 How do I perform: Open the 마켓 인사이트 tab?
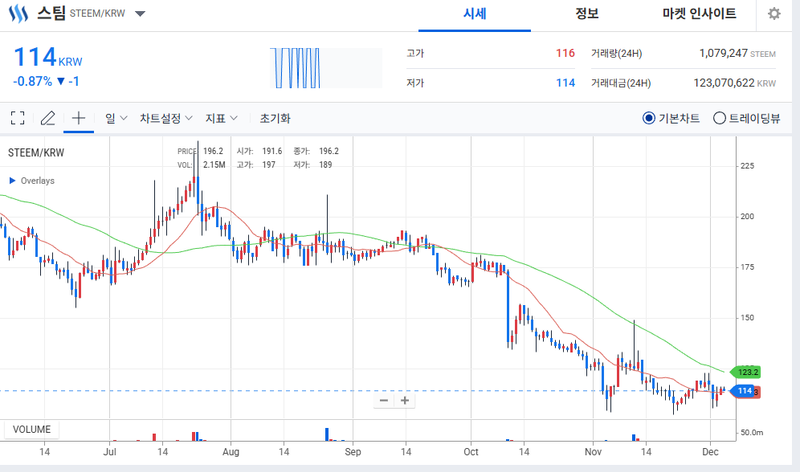[x=699, y=14]
